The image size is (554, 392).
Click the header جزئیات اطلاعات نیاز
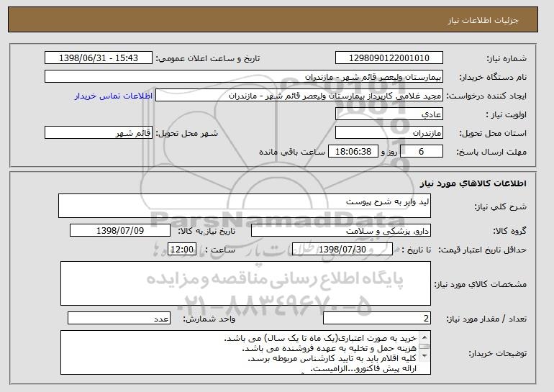pyautogui.click(x=483, y=20)
